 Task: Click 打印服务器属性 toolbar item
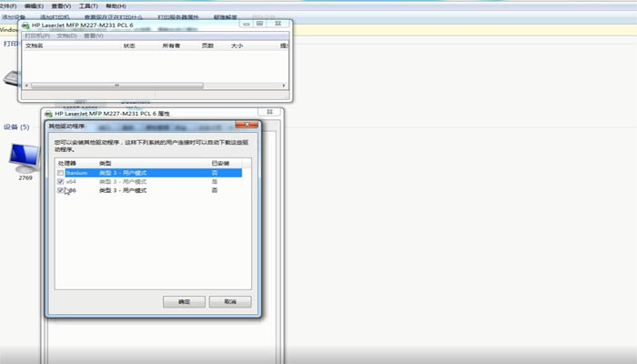178,17
